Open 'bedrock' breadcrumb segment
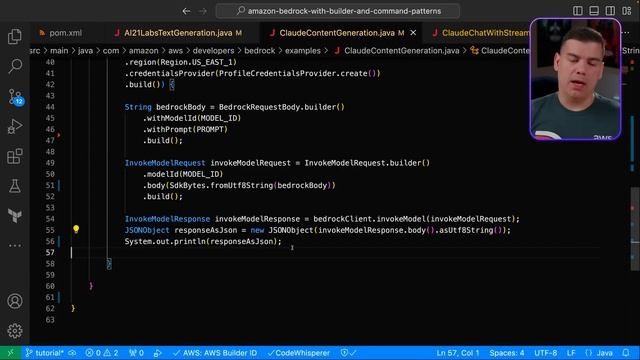Image resolution: width=640 pixels, height=360 pixels. pos(260,51)
